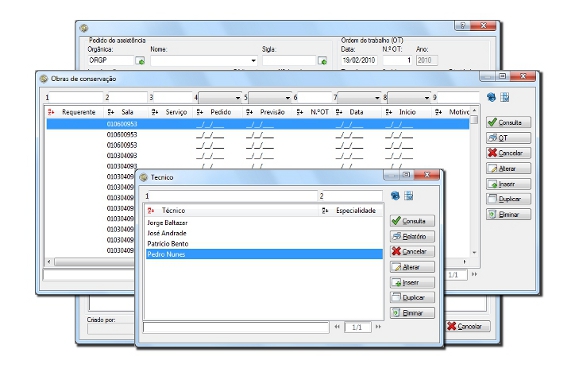Click next page arrows in Obras de conservação
Screen dimensions: 579x372
[x=474, y=274]
